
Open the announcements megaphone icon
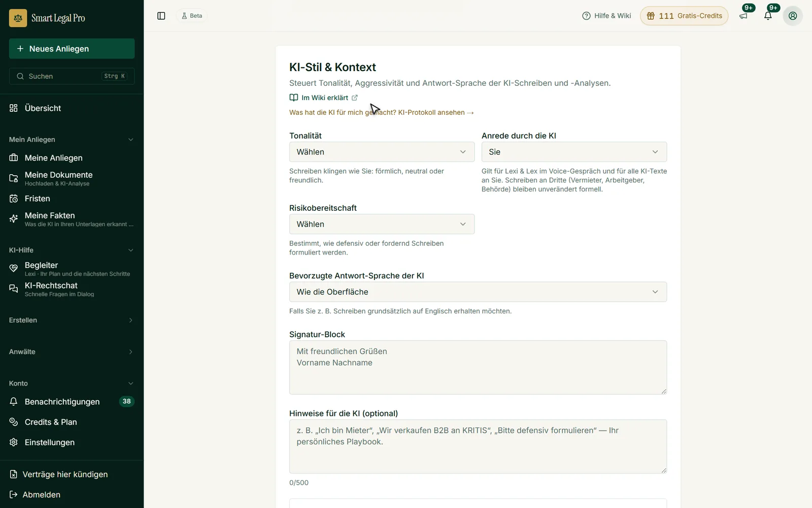[743, 16]
